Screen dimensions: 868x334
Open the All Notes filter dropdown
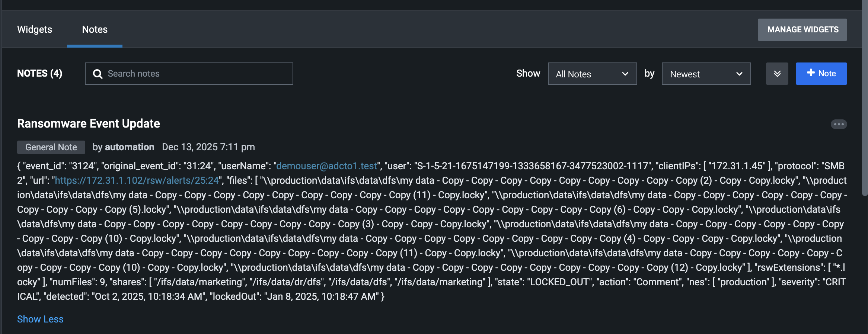point(592,74)
